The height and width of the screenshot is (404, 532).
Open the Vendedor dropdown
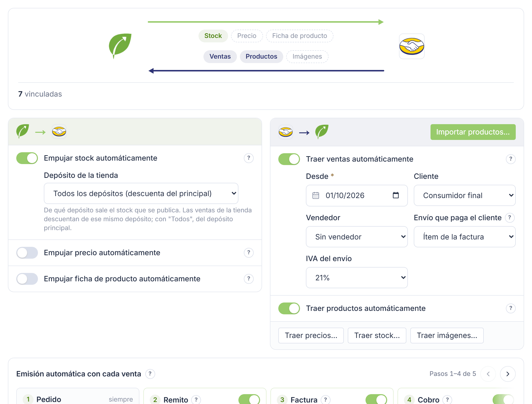tap(357, 237)
